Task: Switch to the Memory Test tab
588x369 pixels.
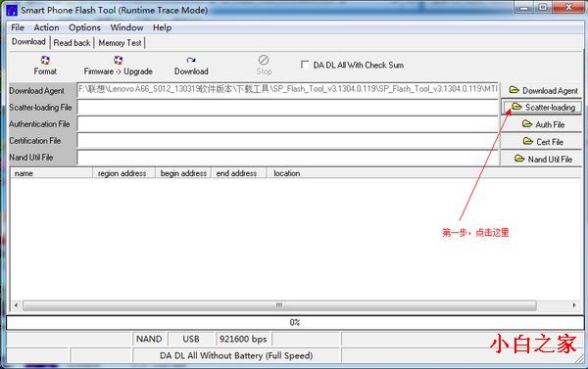Action: click(120, 43)
